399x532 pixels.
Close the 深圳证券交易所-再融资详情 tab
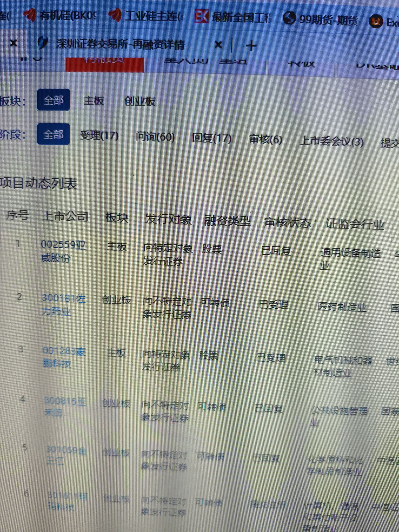218,45
